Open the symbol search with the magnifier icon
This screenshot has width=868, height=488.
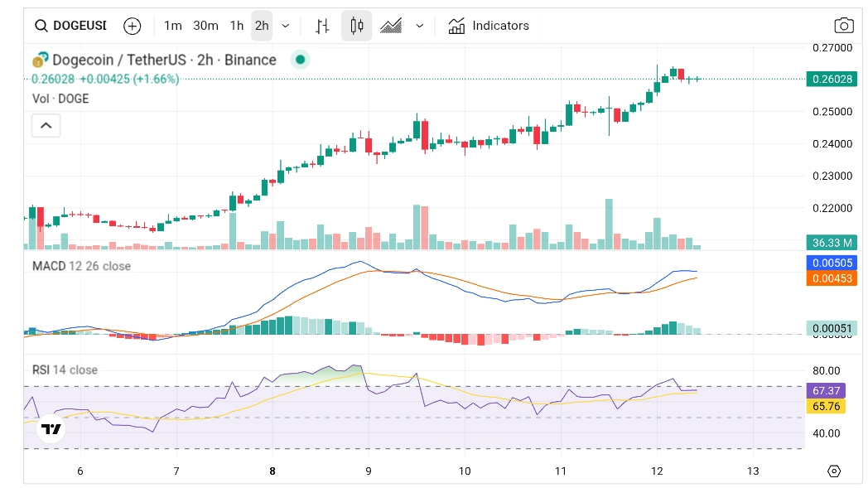pos(40,26)
